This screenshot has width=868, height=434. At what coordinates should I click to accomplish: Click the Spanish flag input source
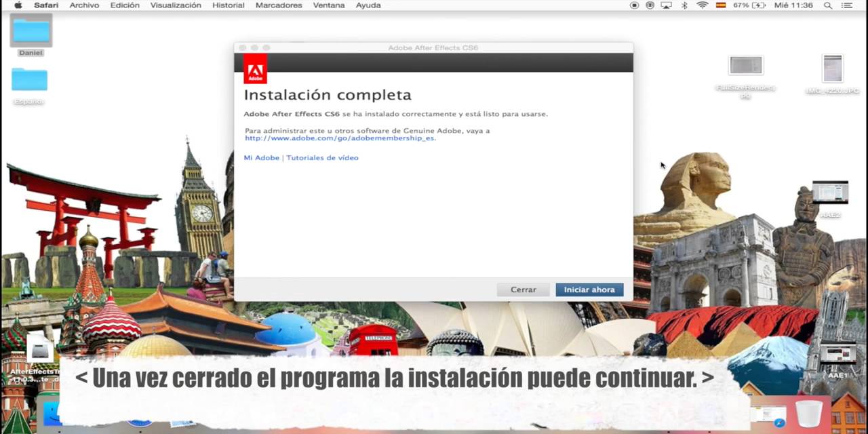tap(721, 5)
